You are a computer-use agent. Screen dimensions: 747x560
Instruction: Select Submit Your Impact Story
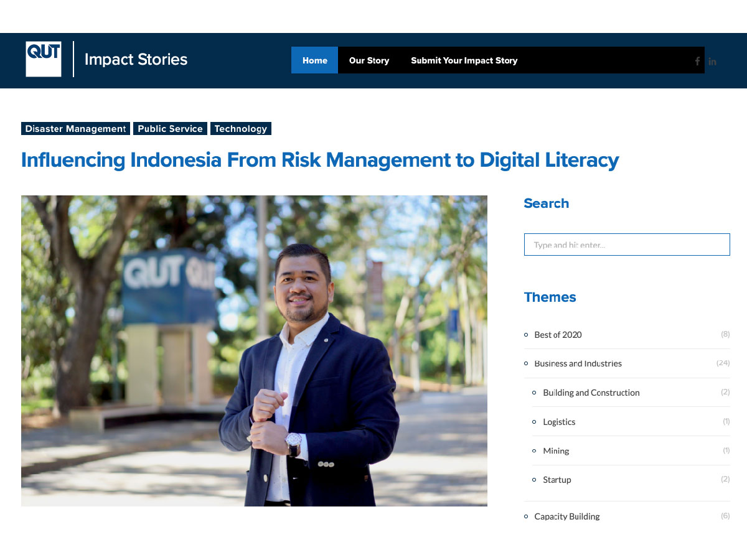click(464, 60)
